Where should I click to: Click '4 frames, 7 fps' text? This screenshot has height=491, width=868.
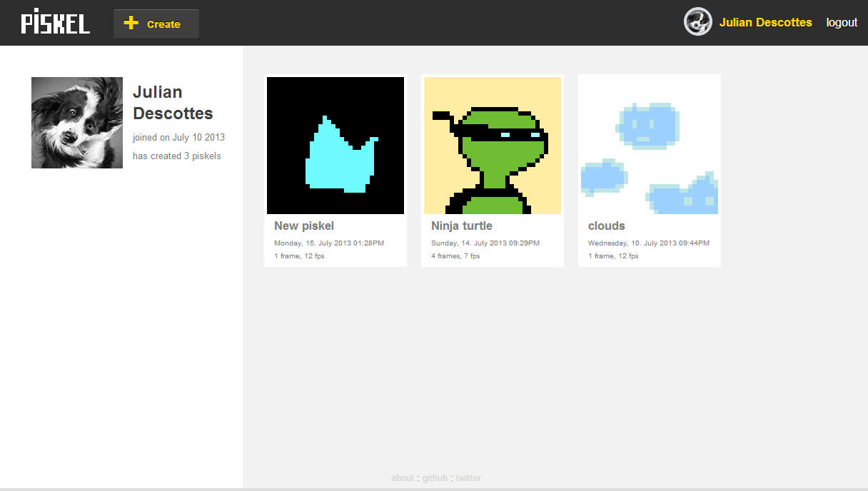pyautogui.click(x=455, y=256)
